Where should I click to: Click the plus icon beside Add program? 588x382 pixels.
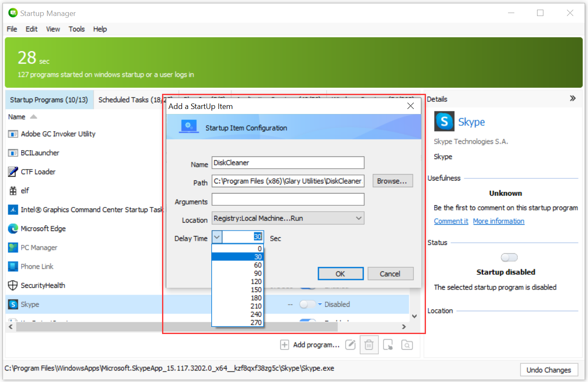[285, 345]
